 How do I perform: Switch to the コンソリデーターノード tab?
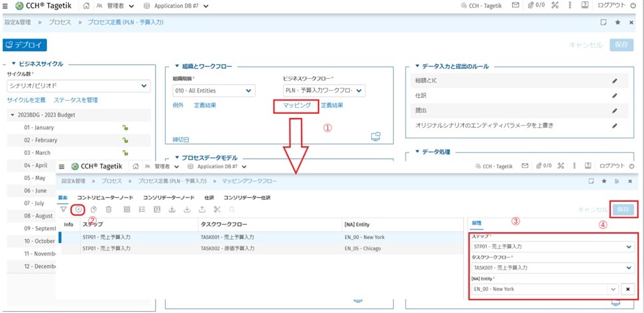(x=168, y=197)
